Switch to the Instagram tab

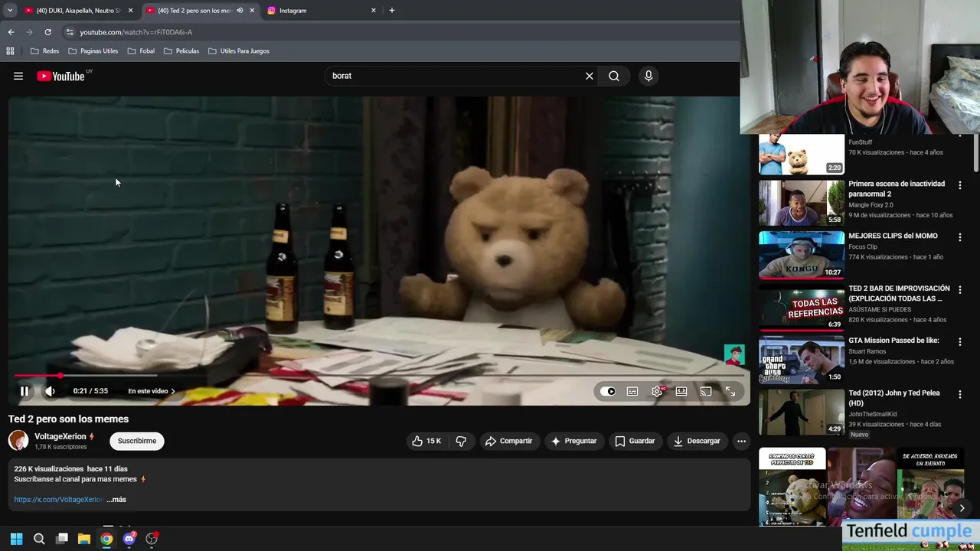(x=320, y=11)
